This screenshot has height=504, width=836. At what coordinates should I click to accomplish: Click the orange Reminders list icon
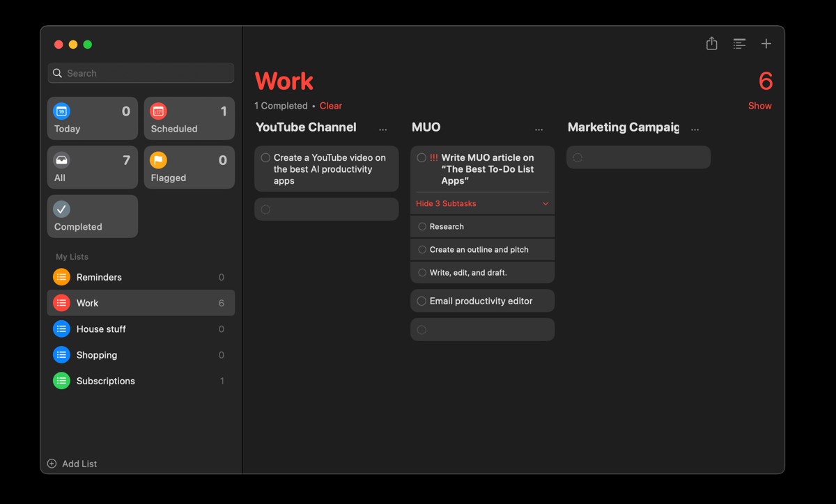(x=61, y=277)
